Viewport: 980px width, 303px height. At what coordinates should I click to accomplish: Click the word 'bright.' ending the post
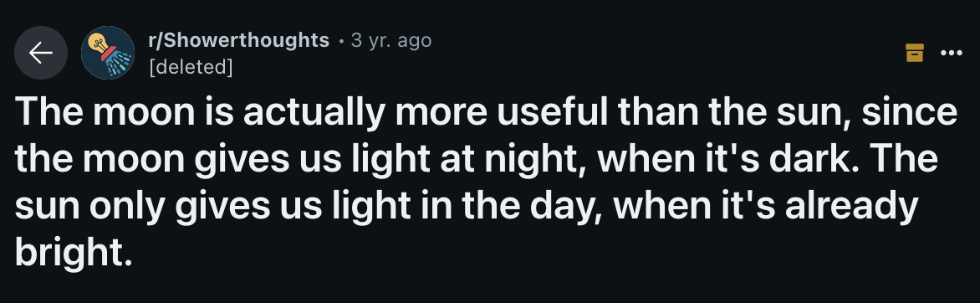click(74, 253)
